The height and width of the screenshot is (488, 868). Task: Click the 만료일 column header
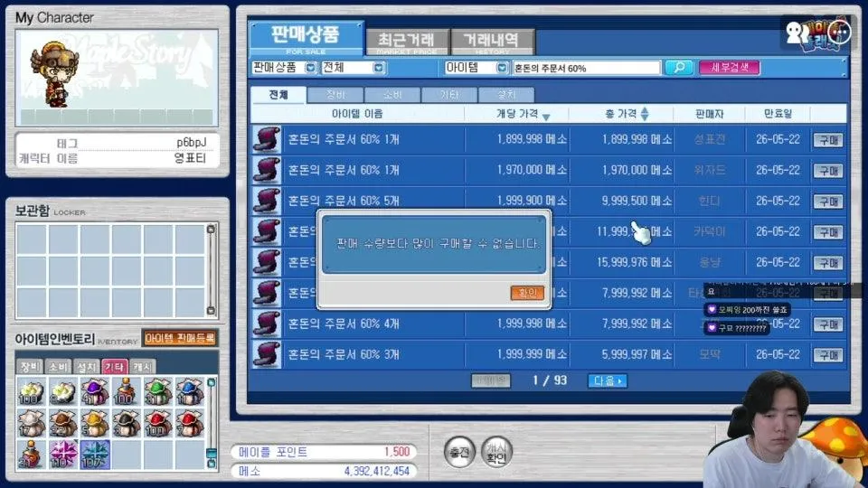[778, 114]
